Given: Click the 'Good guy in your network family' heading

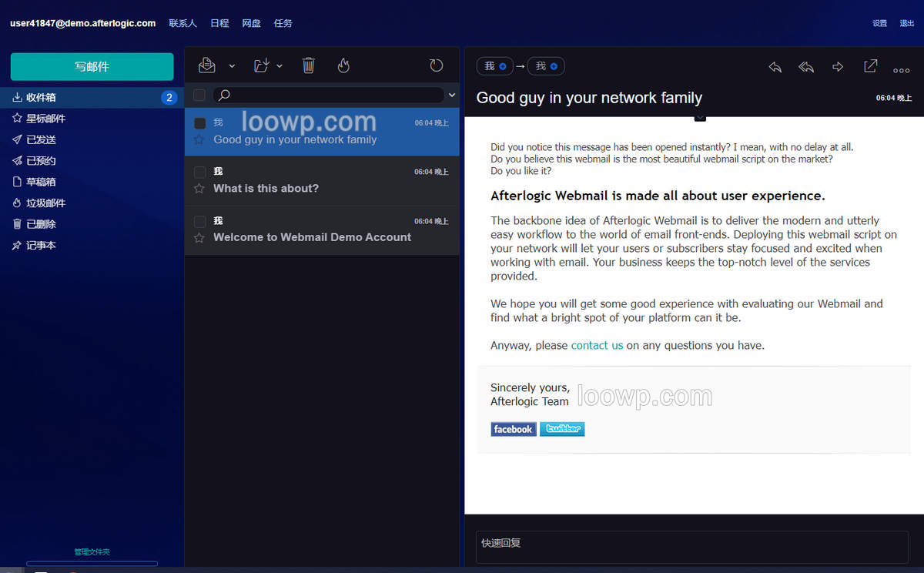Looking at the screenshot, I should point(589,98).
